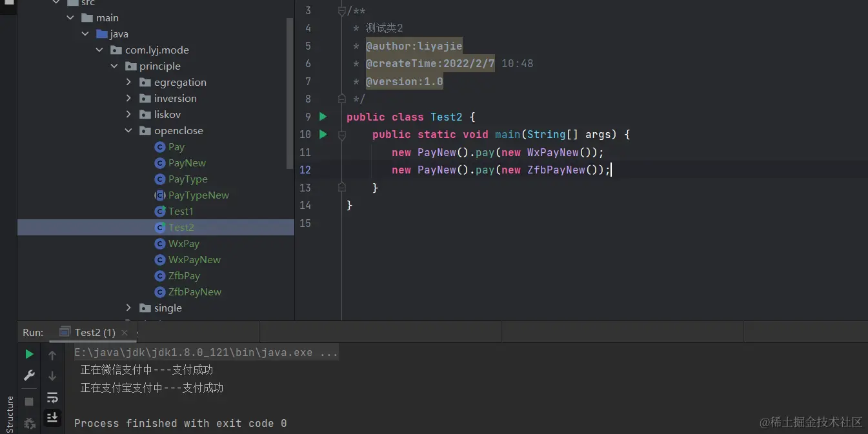Click the java source folder icon

[x=102, y=34]
